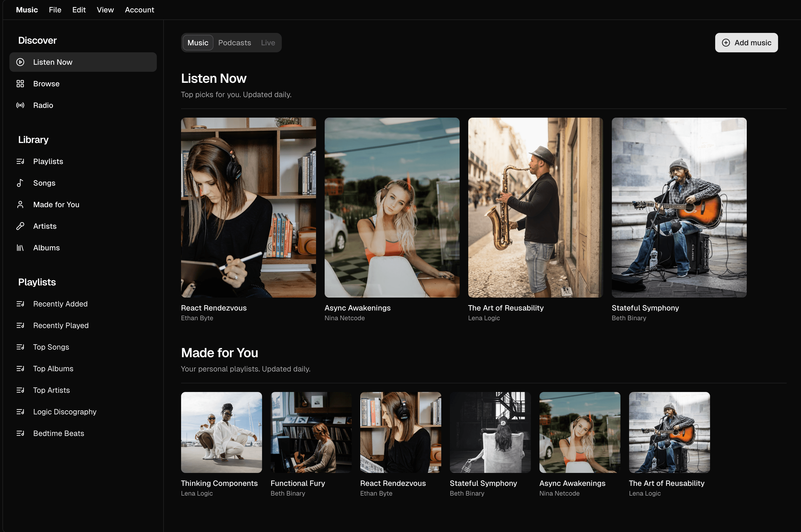
Task: Open the Logic Discography playlist
Action: (x=65, y=412)
